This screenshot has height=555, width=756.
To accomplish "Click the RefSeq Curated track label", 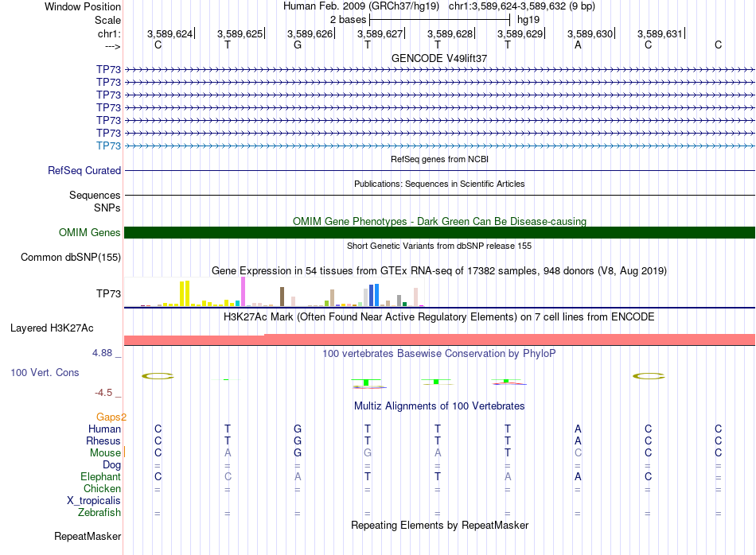I will point(84,170).
